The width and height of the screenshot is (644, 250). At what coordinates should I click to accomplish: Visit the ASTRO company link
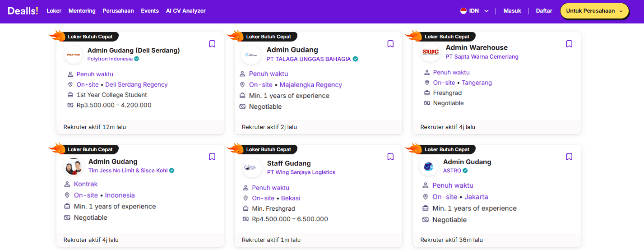(452, 171)
